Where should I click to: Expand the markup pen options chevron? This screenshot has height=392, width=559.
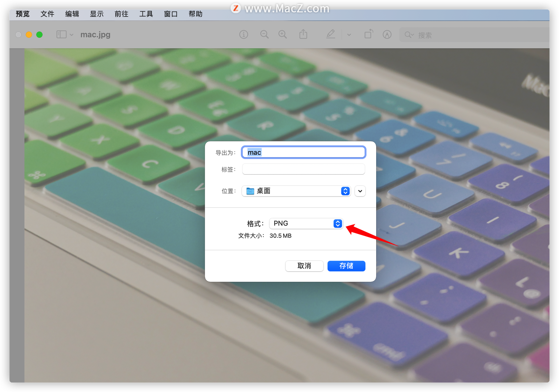click(x=349, y=35)
